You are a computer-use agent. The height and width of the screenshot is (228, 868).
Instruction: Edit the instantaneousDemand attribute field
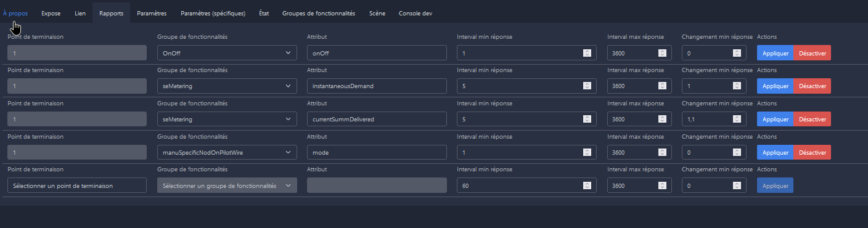[x=377, y=86]
